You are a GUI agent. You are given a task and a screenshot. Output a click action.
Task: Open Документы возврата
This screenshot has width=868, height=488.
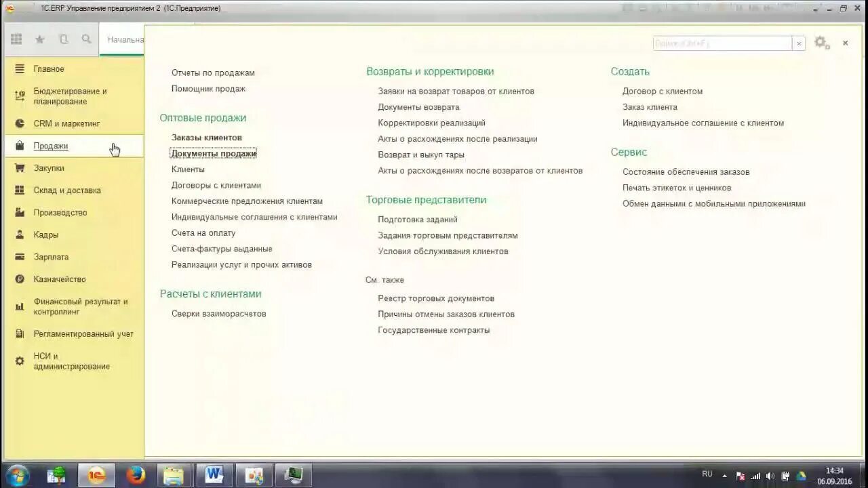[x=418, y=107]
